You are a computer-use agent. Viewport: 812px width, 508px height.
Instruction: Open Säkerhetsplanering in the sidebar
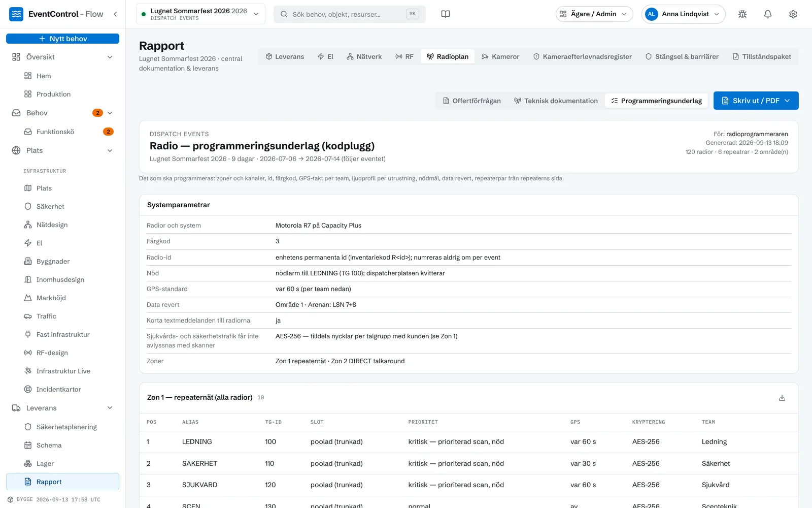(x=62, y=427)
